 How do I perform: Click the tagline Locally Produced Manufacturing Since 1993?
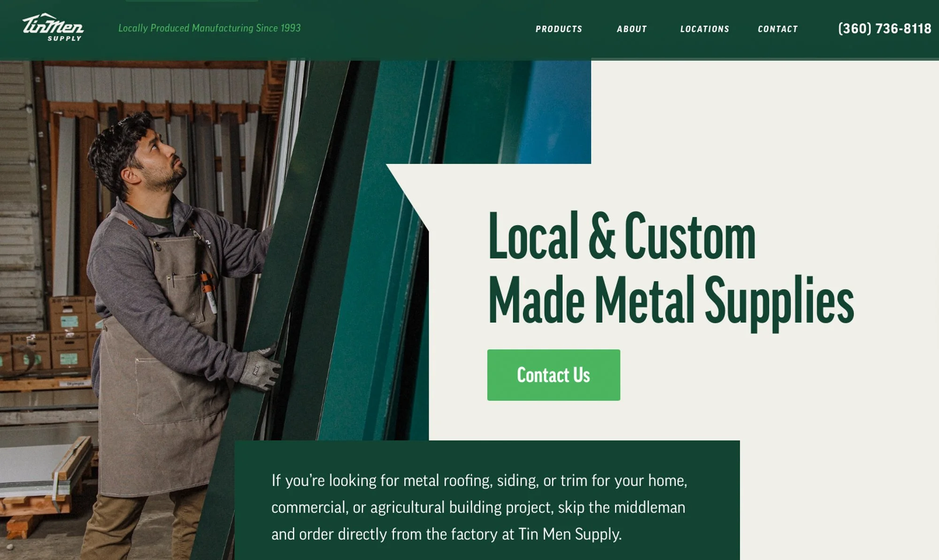tap(209, 28)
